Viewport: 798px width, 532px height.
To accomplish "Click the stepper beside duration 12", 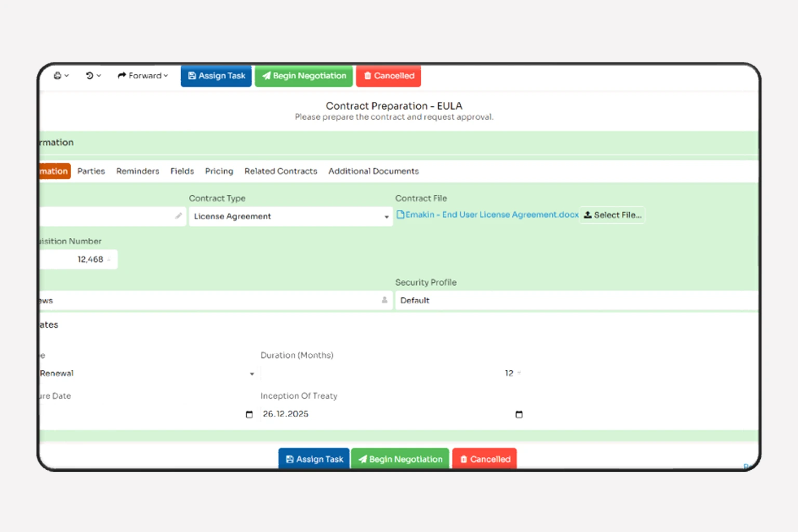I will pyautogui.click(x=519, y=373).
